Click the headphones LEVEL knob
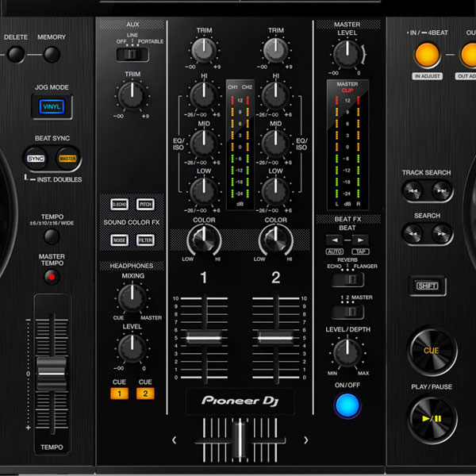The height and width of the screenshot is (476, 476). click(x=132, y=348)
